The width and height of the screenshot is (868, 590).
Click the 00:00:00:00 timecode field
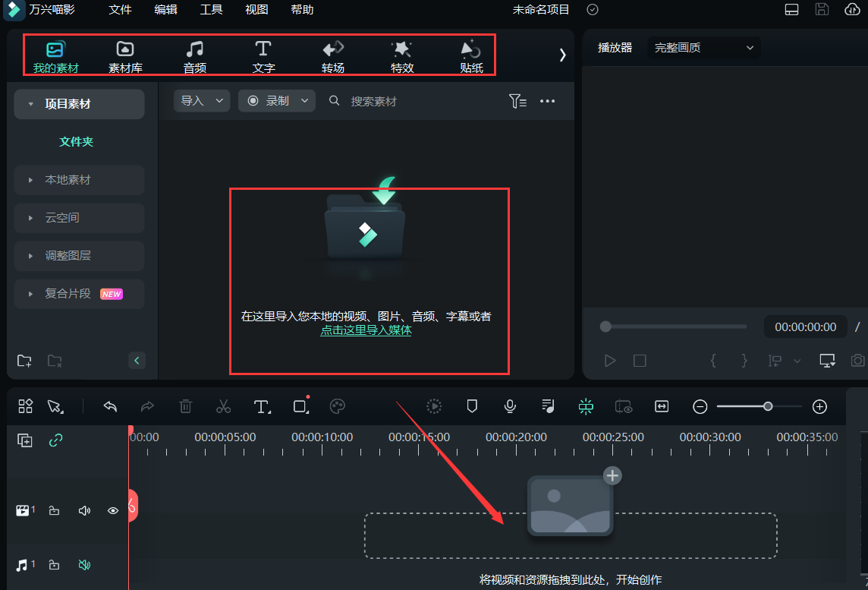coord(805,327)
